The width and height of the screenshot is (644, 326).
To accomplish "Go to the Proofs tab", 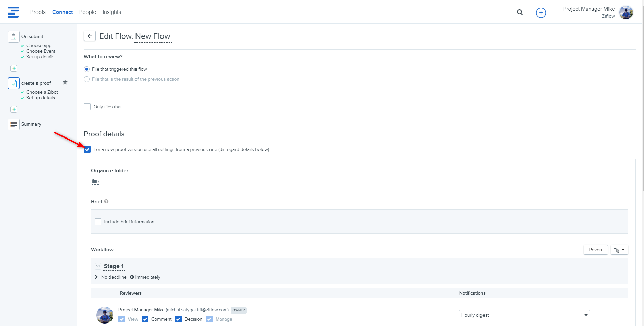I will point(38,12).
